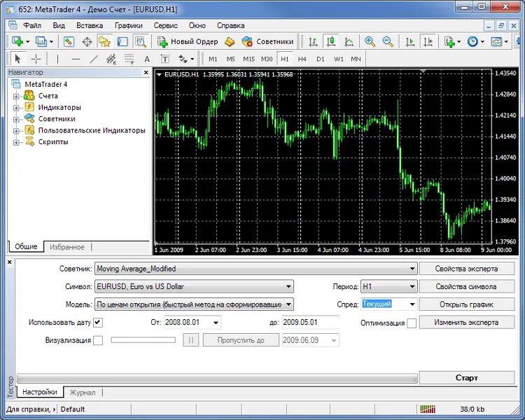
Task: Open the order history book icon
Action: coord(230,41)
